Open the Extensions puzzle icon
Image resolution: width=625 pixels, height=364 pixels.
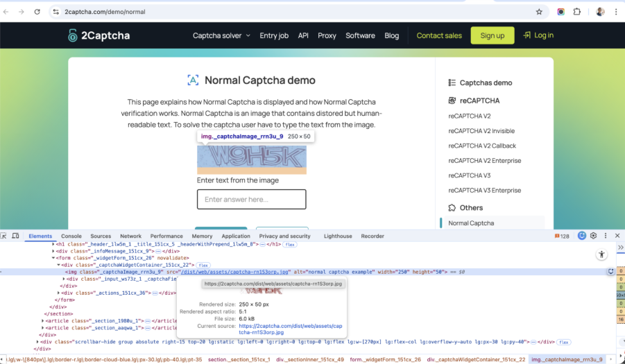pyautogui.click(x=576, y=12)
